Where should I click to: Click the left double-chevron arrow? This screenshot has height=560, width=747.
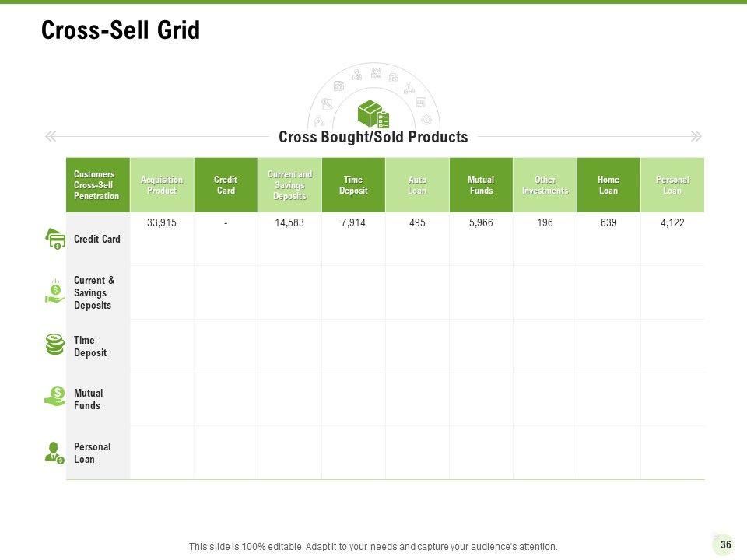[x=51, y=137]
